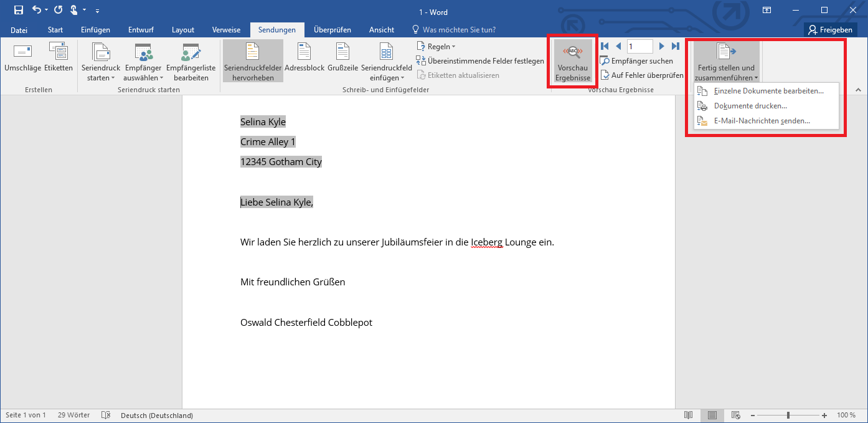Undo the last action in title bar
Screen dimensions: 868x423
point(37,10)
